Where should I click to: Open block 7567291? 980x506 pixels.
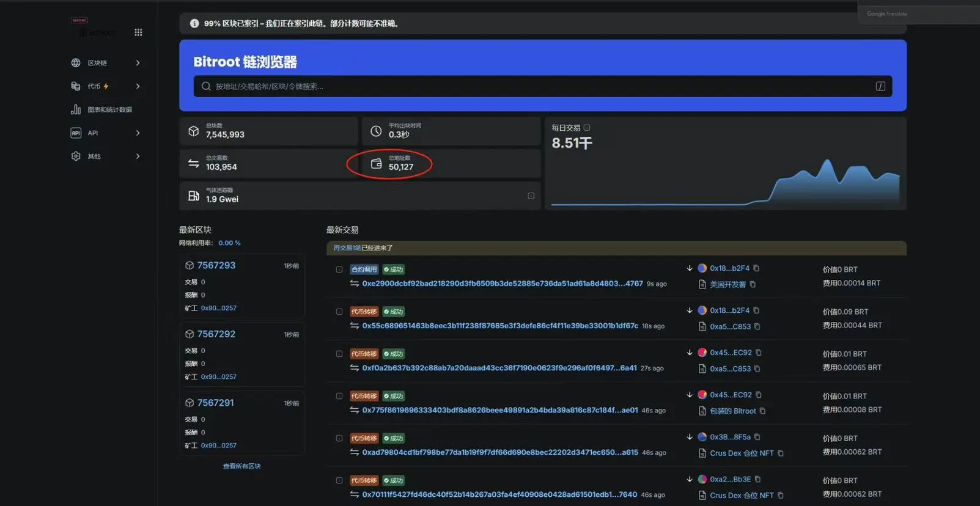point(216,403)
